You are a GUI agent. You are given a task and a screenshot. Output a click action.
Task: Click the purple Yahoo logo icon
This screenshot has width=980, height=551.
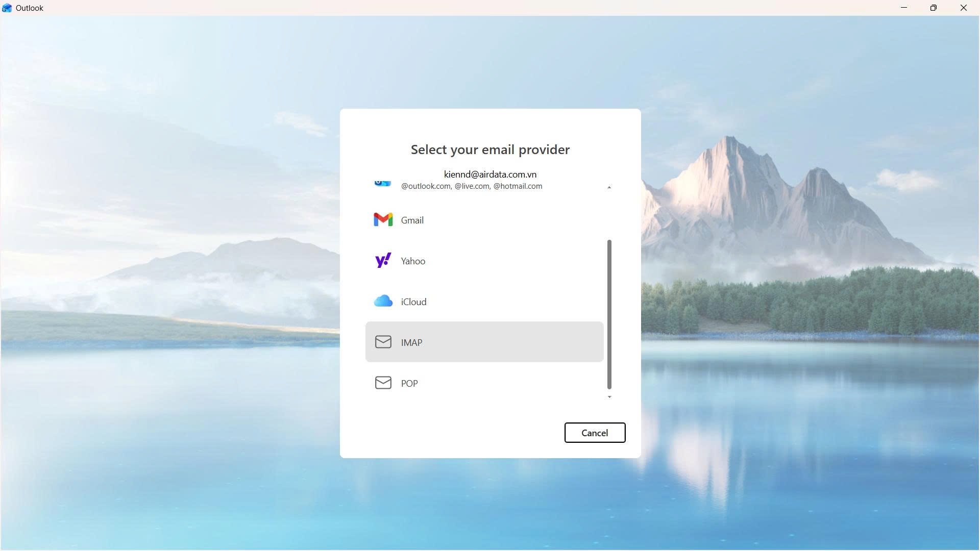pos(383,261)
